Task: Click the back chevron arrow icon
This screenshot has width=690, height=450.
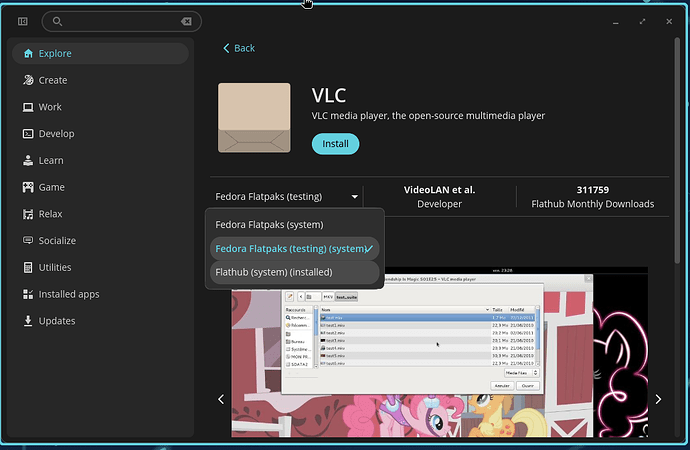Action: pos(226,48)
